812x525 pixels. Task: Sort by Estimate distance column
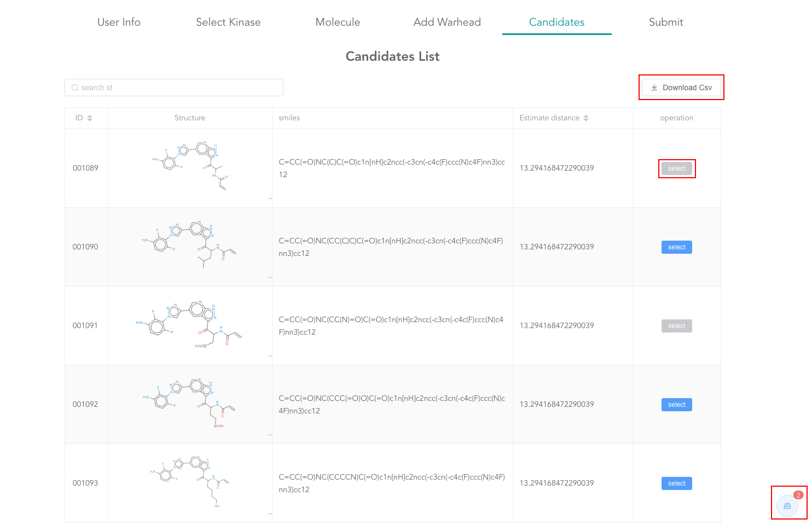(x=585, y=118)
